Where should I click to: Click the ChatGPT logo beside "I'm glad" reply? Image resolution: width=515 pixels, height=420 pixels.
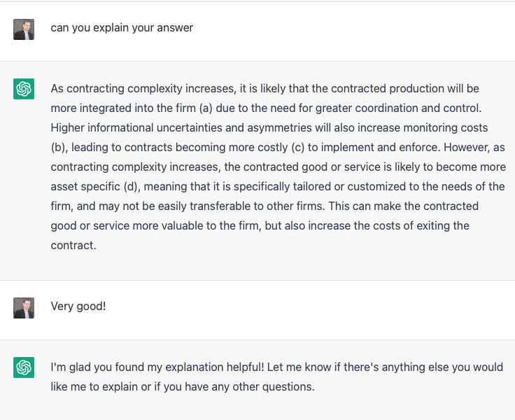pyautogui.click(x=24, y=367)
